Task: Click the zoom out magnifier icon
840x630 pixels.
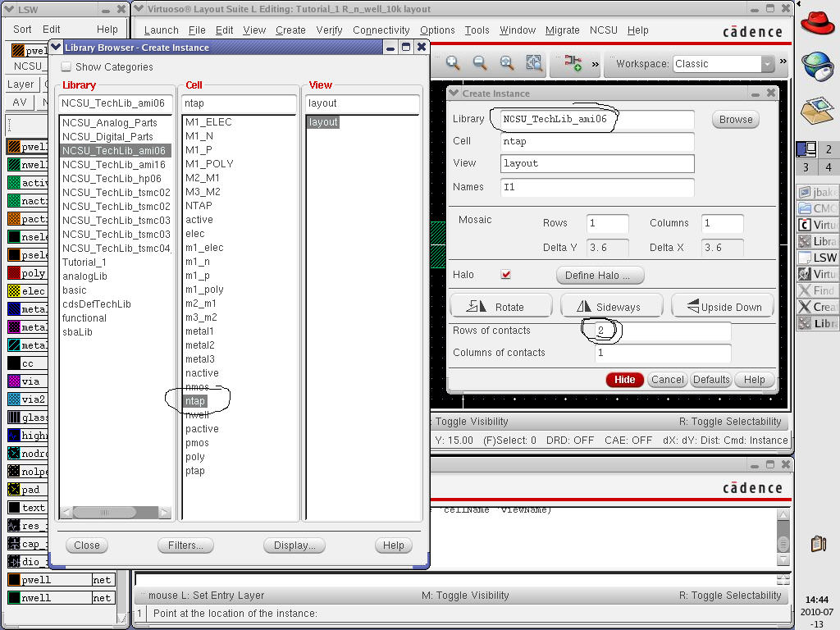Action: 480,63
